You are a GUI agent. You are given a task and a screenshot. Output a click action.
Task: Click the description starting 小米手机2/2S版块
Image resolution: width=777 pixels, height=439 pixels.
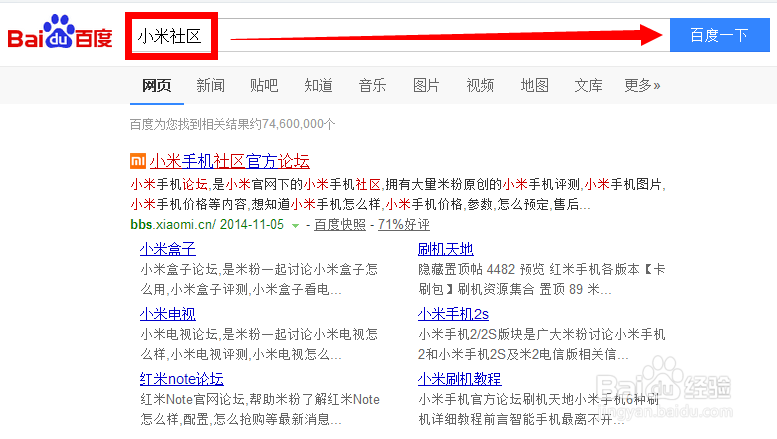point(542,344)
